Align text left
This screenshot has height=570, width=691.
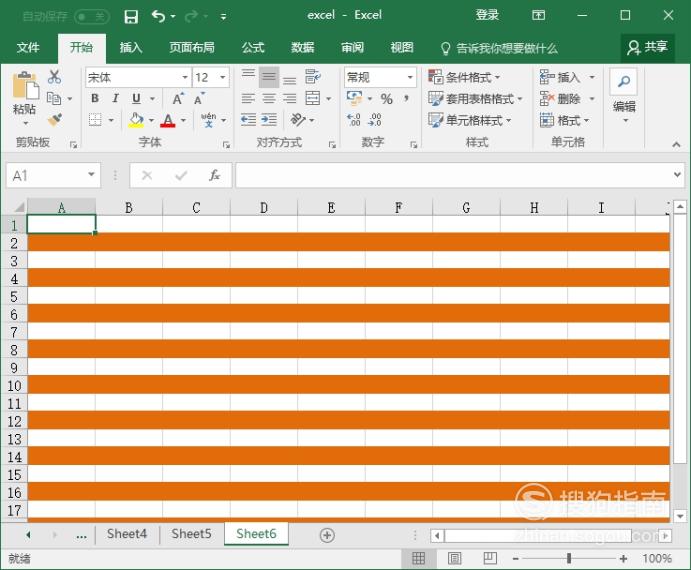[x=248, y=98]
